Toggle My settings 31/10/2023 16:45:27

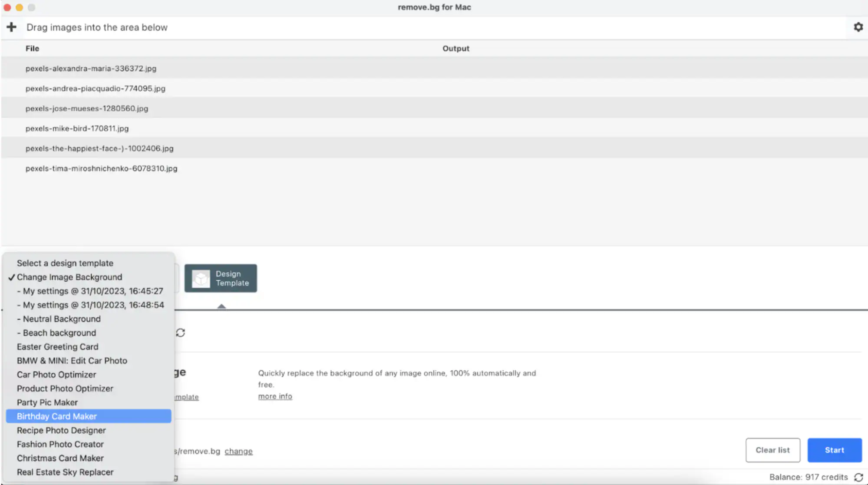coord(89,291)
